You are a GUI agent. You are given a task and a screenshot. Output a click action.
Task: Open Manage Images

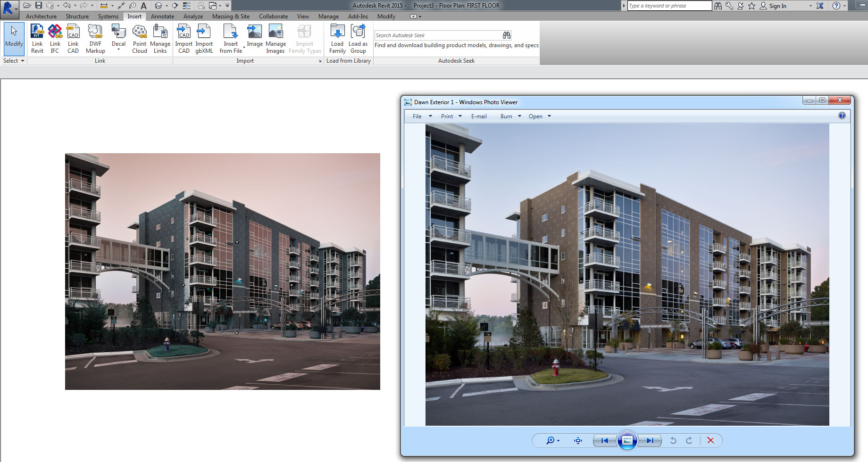pos(275,39)
